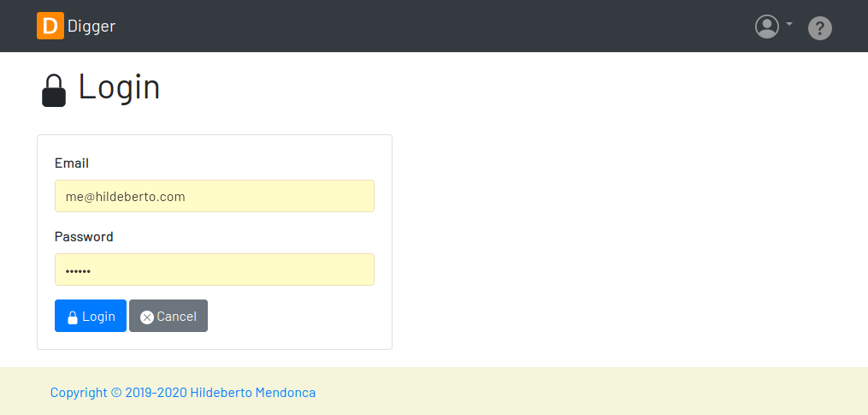Click the large padlock icon beside the Login heading

click(x=54, y=91)
